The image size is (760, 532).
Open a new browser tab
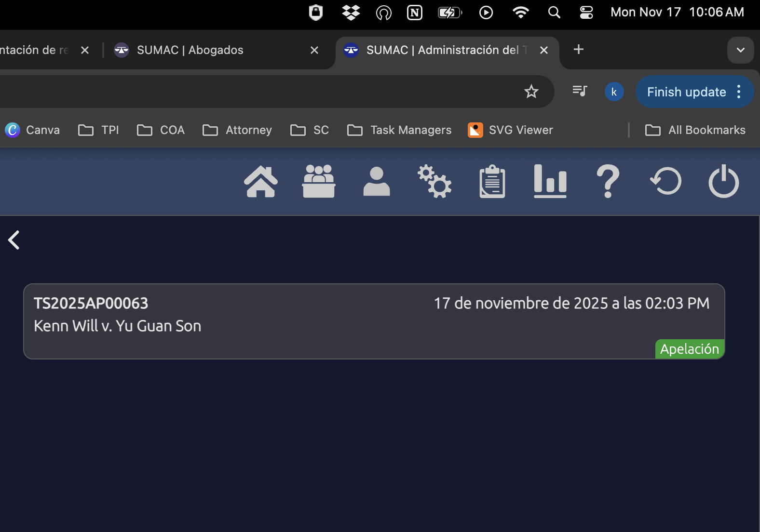click(x=578, y=50)
